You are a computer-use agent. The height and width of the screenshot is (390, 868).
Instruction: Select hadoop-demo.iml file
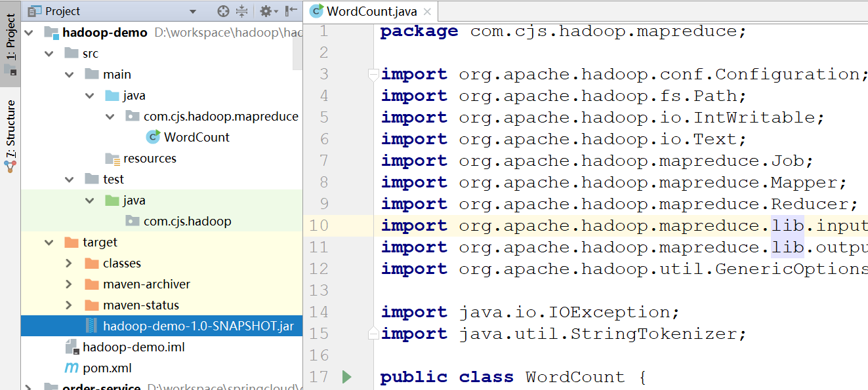[133, 347]
